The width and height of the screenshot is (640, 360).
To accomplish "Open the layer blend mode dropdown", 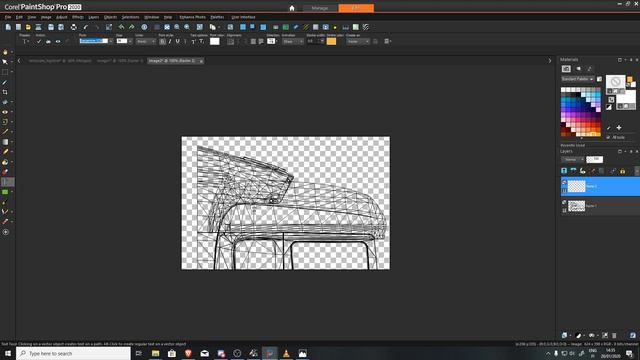I will (x=572, y=160).
